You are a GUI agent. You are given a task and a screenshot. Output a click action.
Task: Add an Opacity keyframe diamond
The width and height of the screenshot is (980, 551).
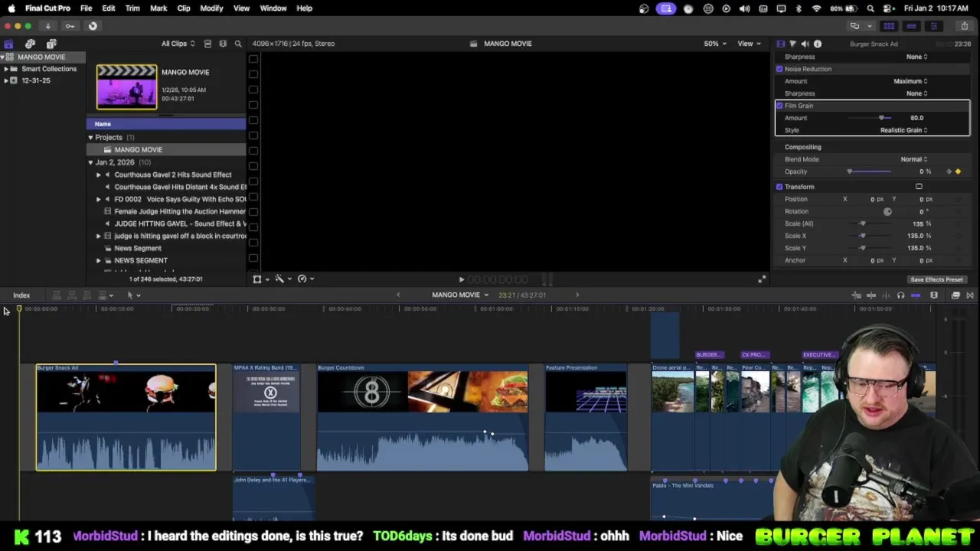(x=958, y=171)
